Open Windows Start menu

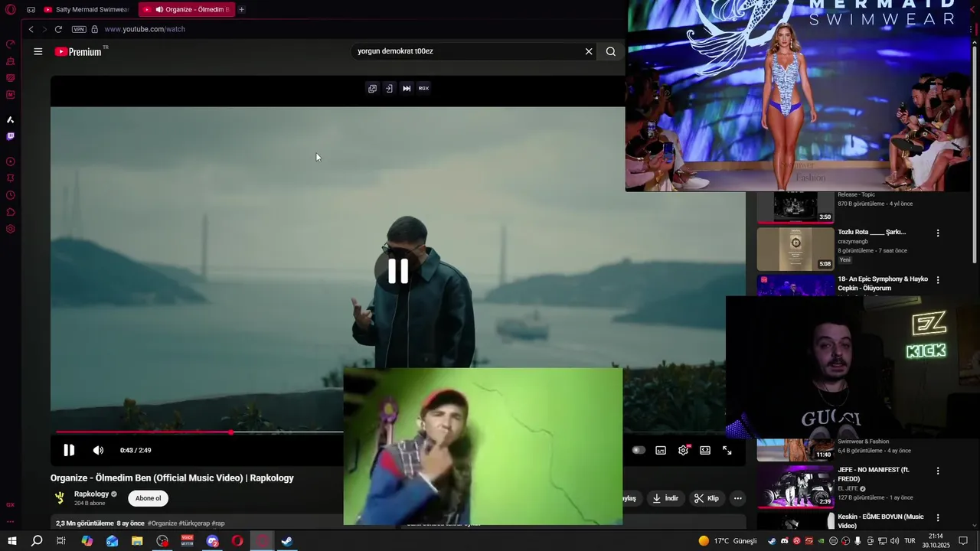pos(11,541)
